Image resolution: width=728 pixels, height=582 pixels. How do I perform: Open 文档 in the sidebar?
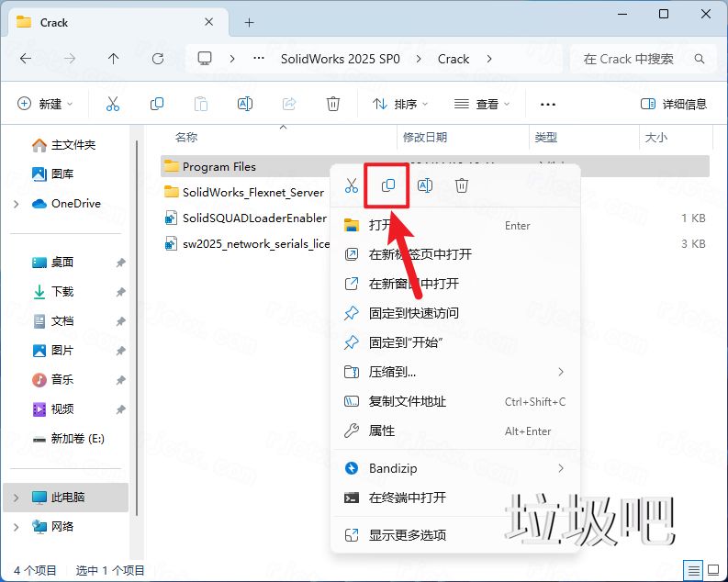(52, 321)
